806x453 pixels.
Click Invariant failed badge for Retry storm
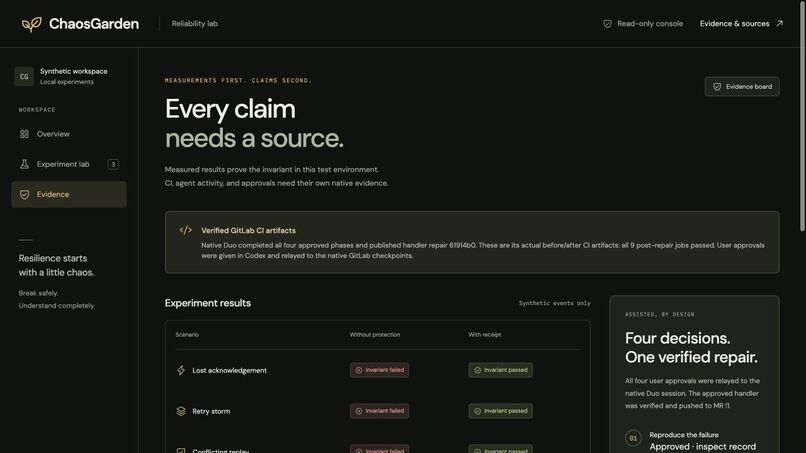[x=379, y=411]
